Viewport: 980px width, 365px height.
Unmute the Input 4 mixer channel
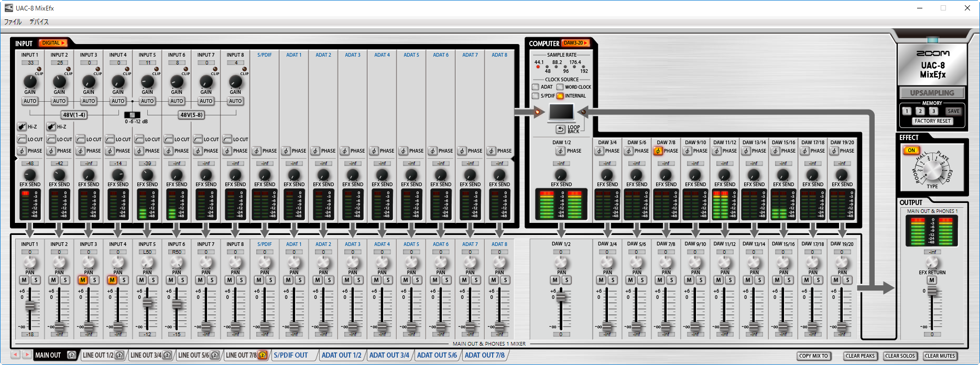pos(112,280)
